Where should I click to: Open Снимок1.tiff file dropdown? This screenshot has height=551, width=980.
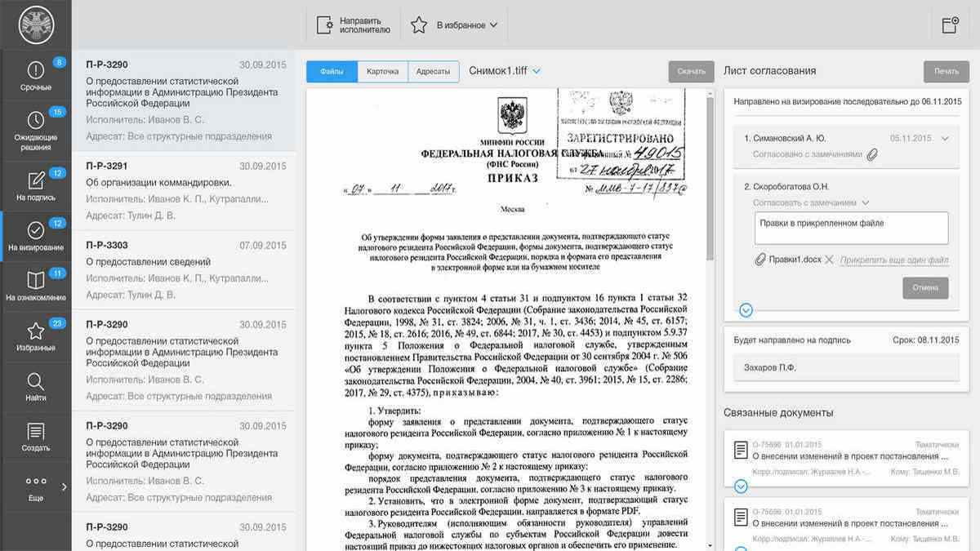click(537, 71)
